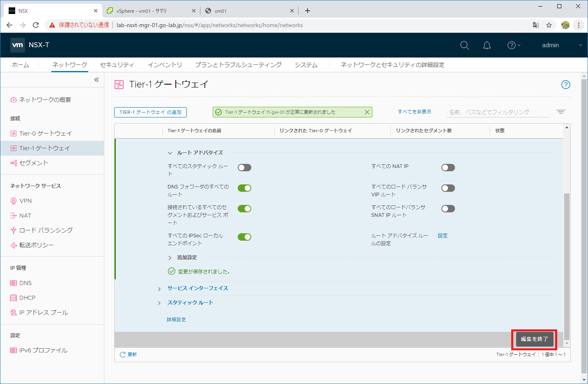Bookmark this page with star icon

(549, 25)
